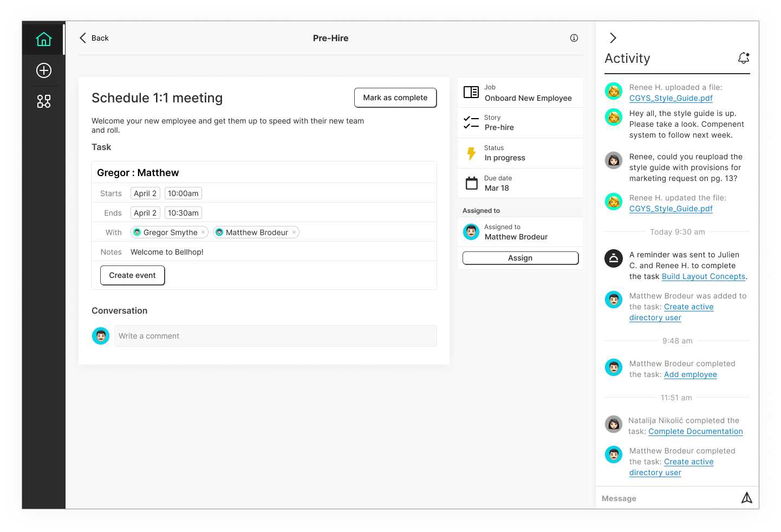Click avatar beside Matthew Brodeur completed Add employee
Viewport: 781px width, 532px height.
[x=614, y=367]
